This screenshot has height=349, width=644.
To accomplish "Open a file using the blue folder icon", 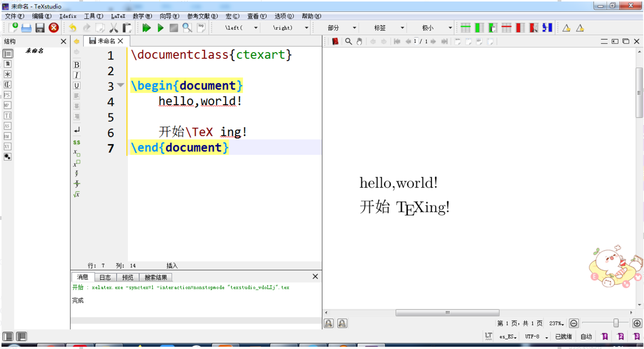I will pyautogui.click(x=26, y=28).
